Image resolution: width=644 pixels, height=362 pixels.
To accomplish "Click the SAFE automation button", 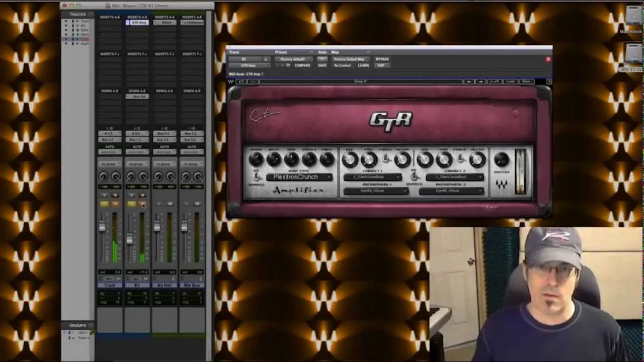I will tap(322, 65).
